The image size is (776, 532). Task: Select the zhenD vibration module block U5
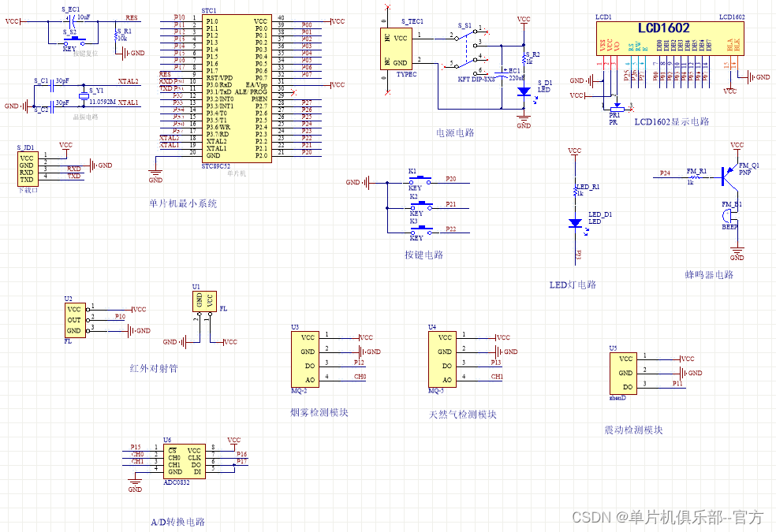[x=624, y=373]
